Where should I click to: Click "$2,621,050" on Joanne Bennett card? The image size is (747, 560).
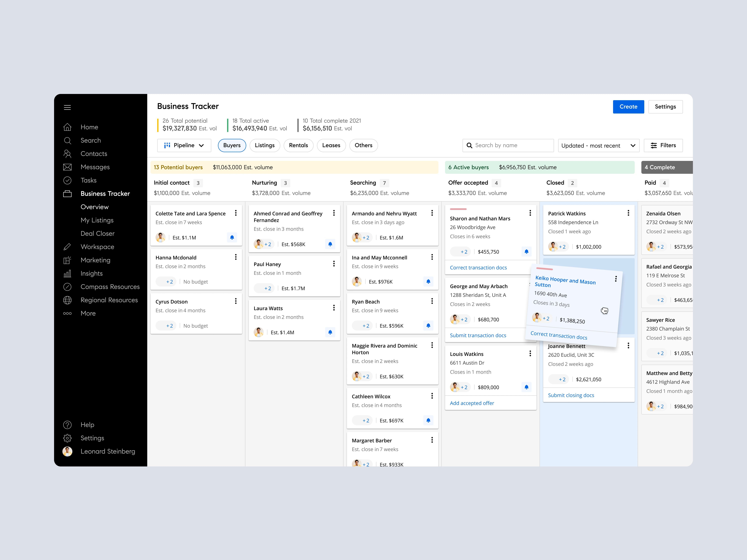(589, 379)
